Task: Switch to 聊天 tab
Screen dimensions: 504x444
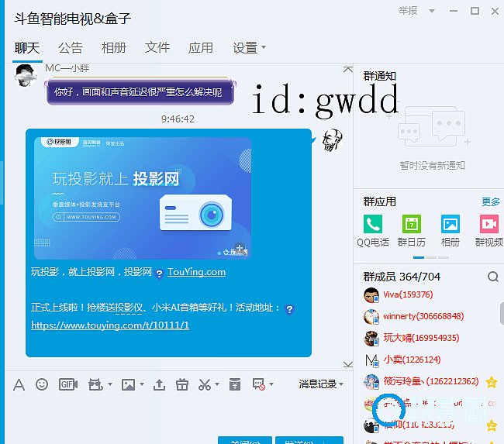Action: [27, 48]
